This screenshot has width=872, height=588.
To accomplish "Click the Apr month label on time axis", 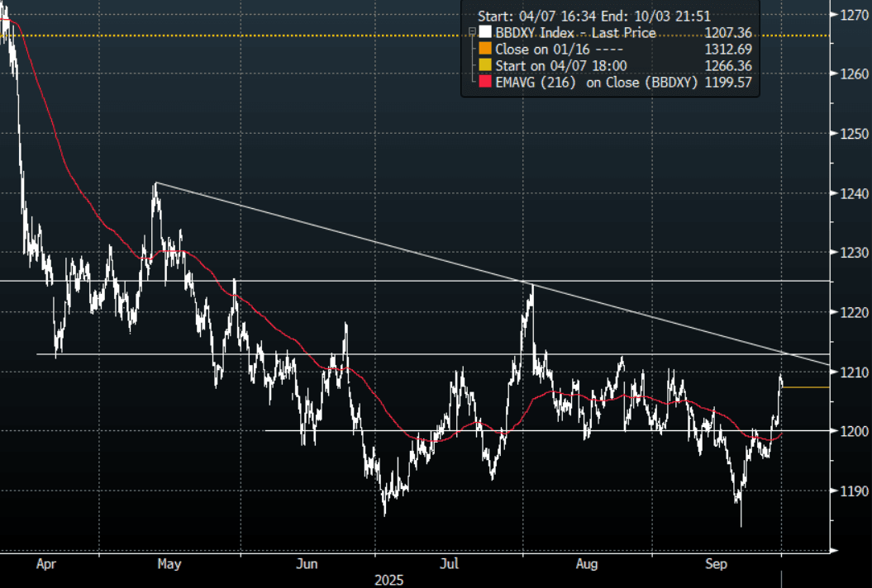I will (46, 565).
